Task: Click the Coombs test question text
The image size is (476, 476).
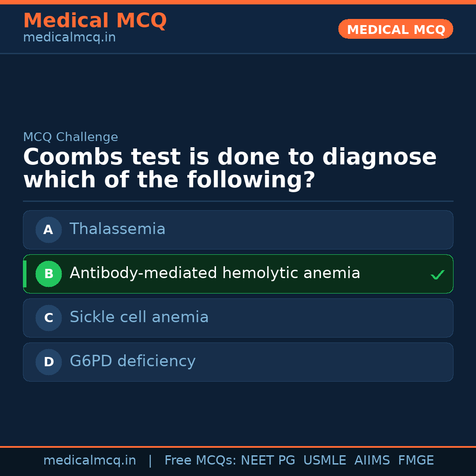Action: (229, 168)
